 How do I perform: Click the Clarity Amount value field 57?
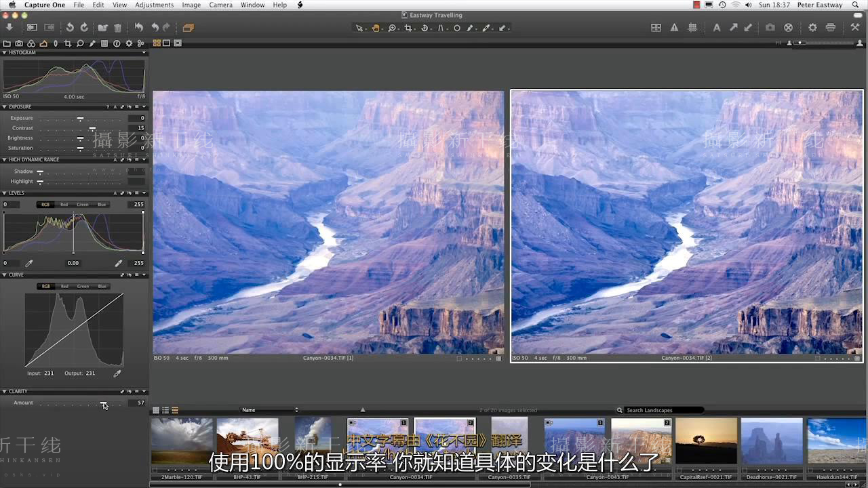[x=136, y=403]
